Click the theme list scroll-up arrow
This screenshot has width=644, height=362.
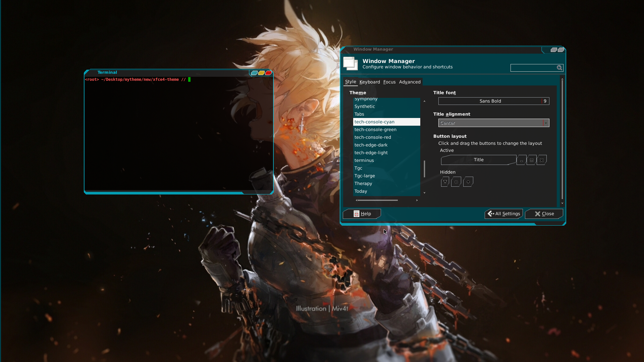point(424,101)
